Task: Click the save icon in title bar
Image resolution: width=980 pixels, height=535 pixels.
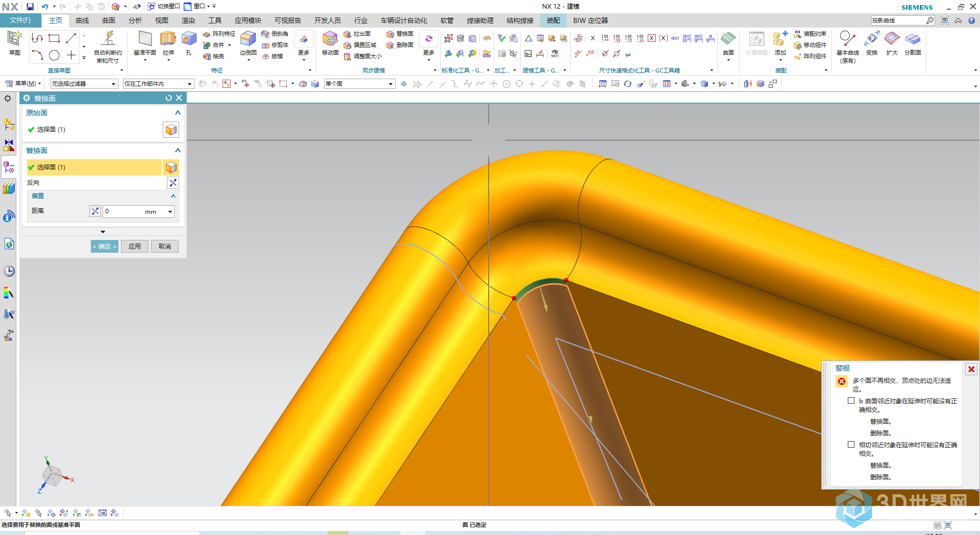Action: click(30, 7)
